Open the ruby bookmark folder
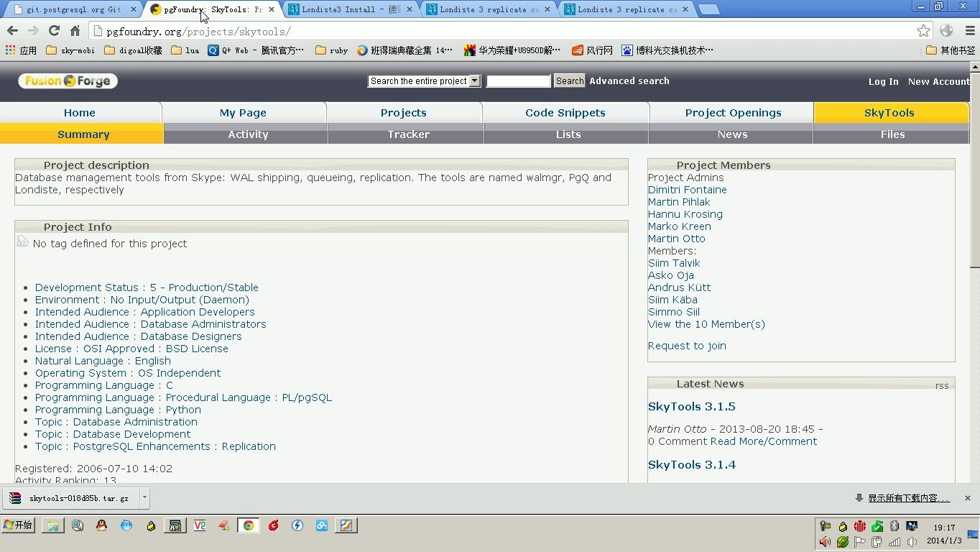The image size is (980, 552). (x=331, y=50)
